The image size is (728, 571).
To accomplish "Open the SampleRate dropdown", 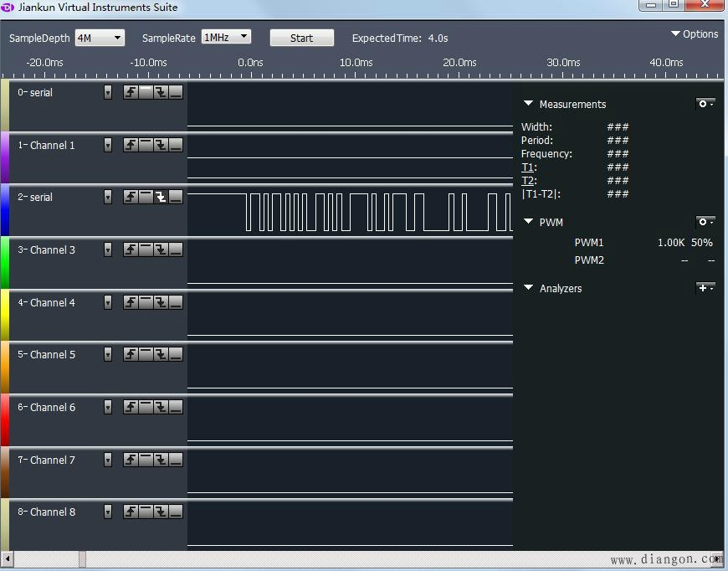I will [226, 38].
